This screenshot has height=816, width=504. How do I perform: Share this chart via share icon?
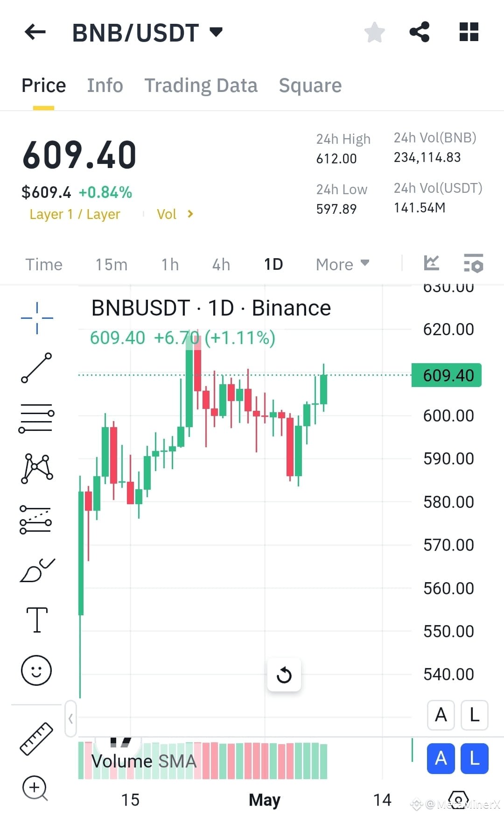tap(419, 32)
